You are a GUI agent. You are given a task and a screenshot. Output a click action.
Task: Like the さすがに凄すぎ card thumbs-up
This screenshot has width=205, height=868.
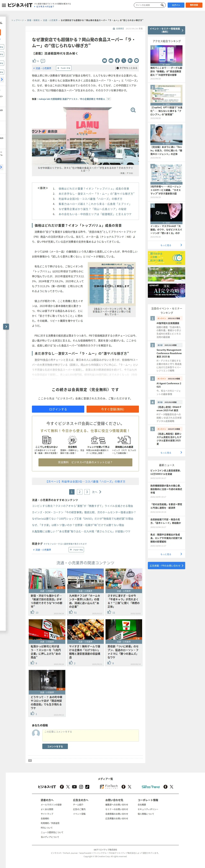(109, 612)
